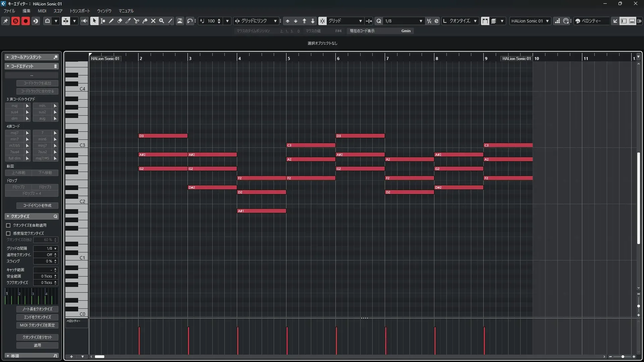Enable 感度指定クオンタイズ checkbox
The height and width of the screenshot is (362, 644).
(8, 233)
